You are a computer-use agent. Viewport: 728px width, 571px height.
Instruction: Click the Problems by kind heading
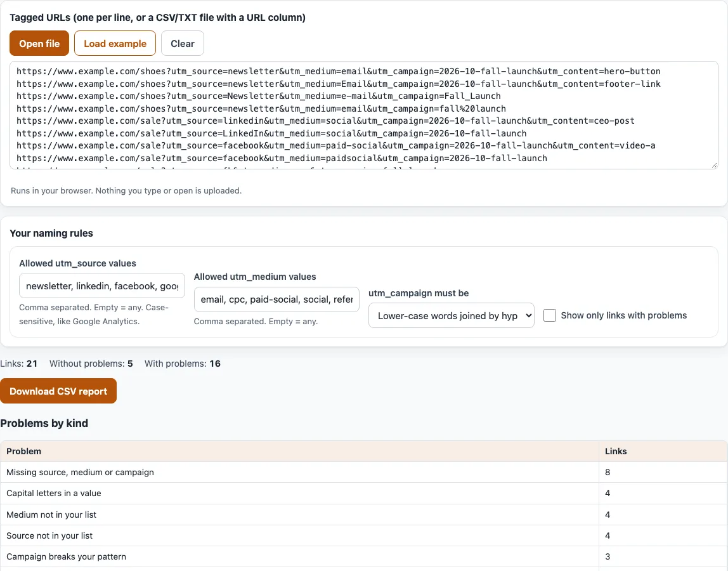coord(44,423)
